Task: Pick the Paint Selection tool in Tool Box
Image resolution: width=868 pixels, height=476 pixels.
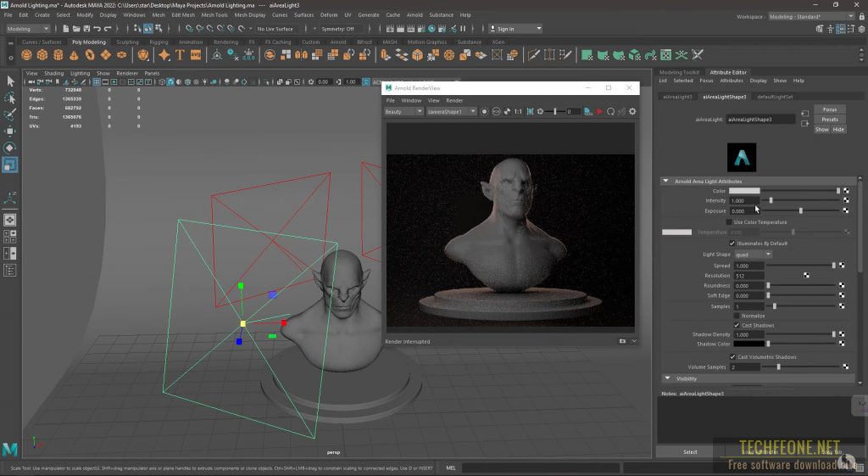Action: pos(10,115)
